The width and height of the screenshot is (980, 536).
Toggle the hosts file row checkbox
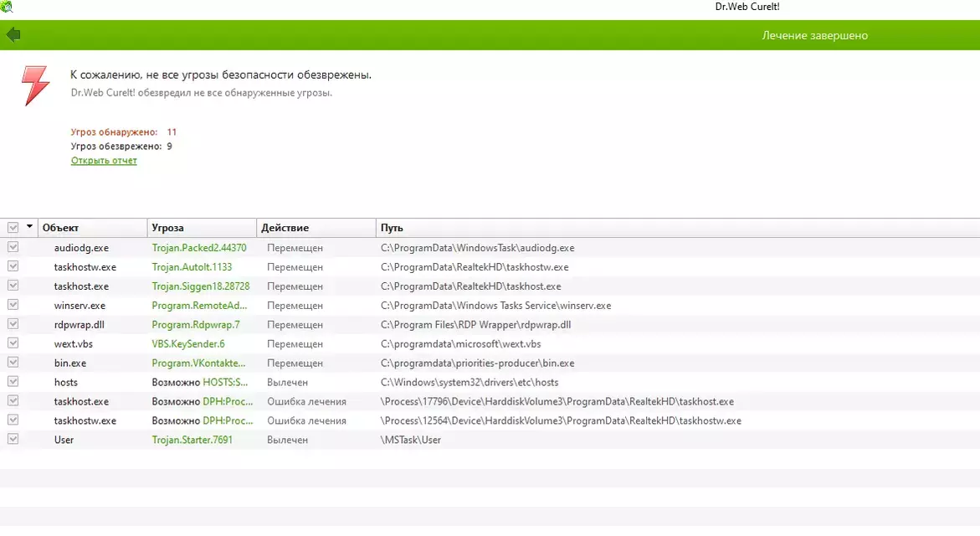pos(13,382)
